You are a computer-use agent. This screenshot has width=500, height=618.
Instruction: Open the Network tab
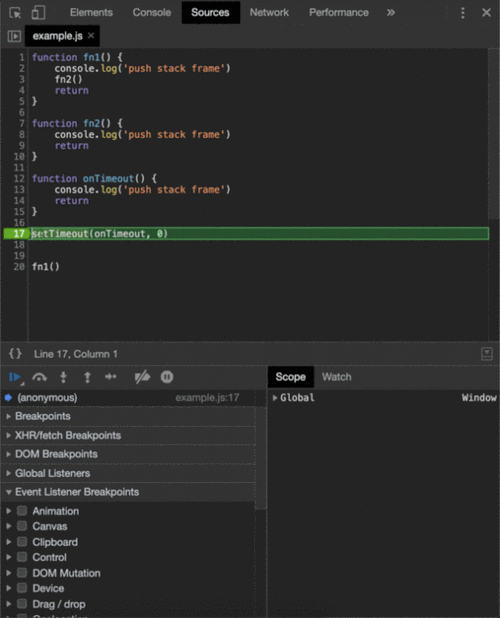pos(269,13)
